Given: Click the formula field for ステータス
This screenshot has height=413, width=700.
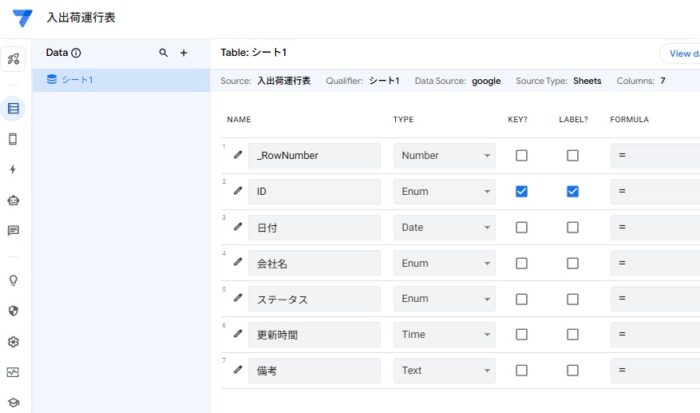Looking at the screenshot, I should 655,299.
